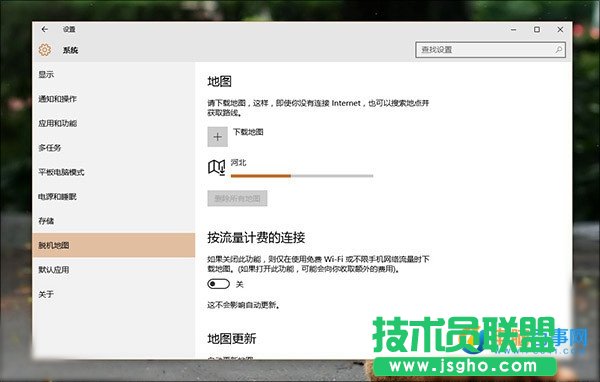Click the 关 toggle status label
The image size is (600, 382).
[240, 284]
